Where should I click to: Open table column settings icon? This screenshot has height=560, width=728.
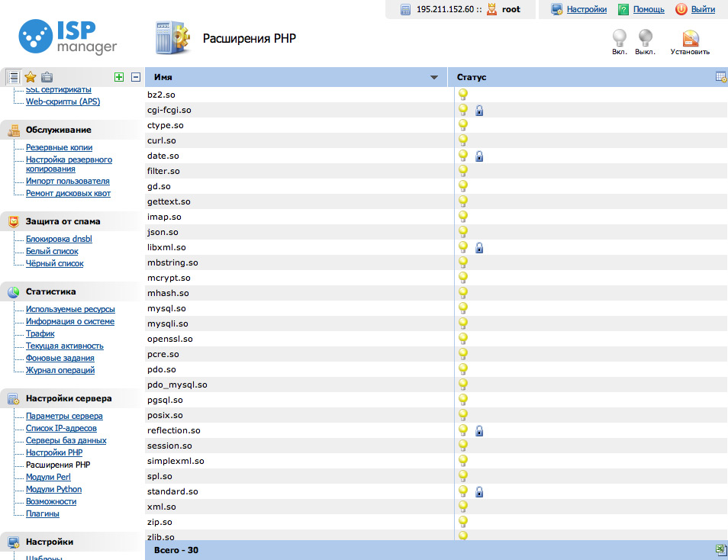[x=720, y=77]
